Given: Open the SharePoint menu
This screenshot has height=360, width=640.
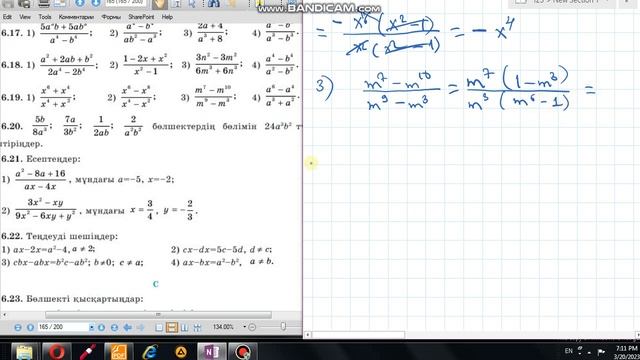Looking at the screenshot, I should point(141,17).
